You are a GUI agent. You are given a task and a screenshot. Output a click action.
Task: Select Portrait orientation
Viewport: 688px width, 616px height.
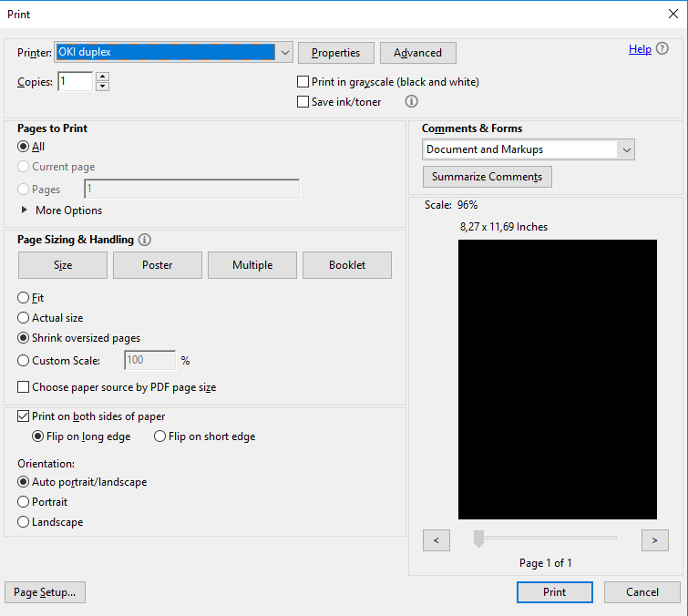24,502
